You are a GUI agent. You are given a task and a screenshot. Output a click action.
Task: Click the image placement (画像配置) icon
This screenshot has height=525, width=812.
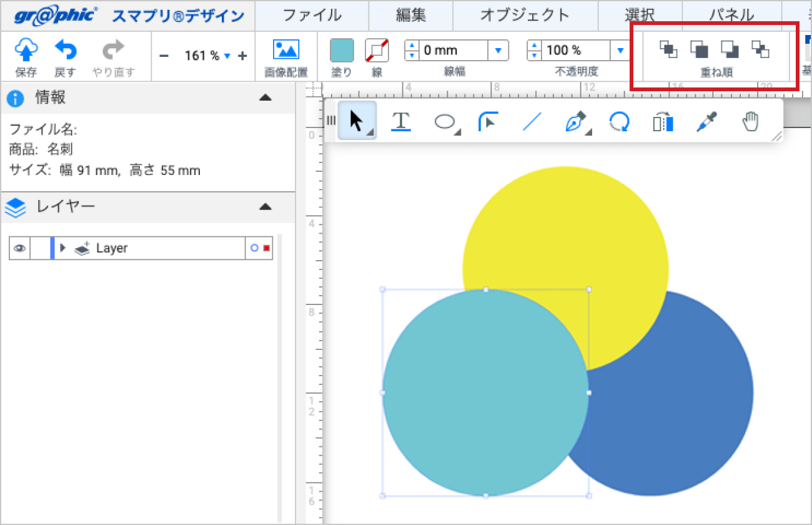286,50
